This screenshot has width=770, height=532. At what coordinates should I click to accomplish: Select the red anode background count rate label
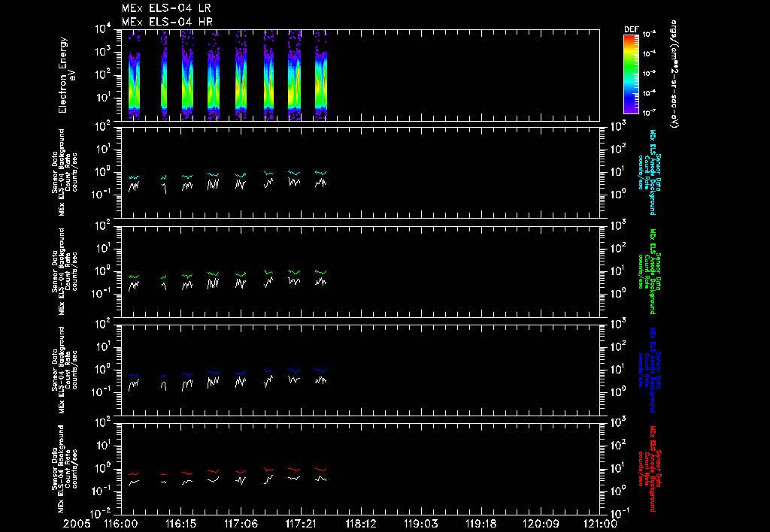click(649, 469)
